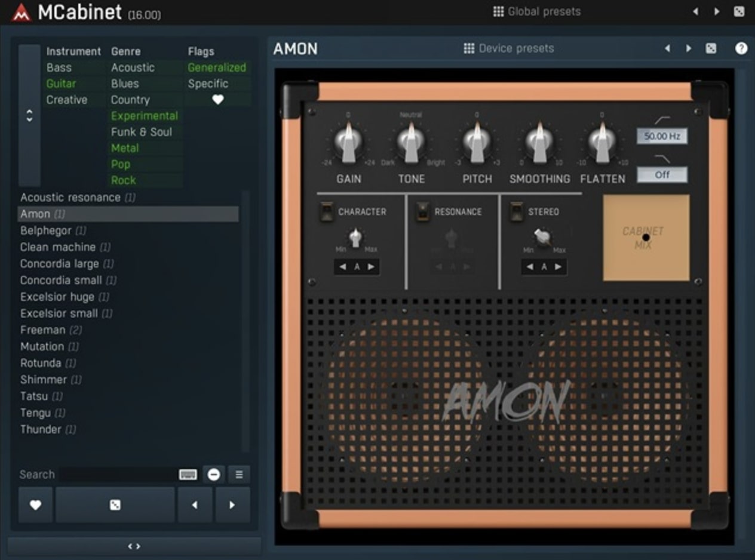Collapse the browser panel with the bottom arrows bar
The height and width of the screenshot is (560, 755).
(x=134, y=546)
